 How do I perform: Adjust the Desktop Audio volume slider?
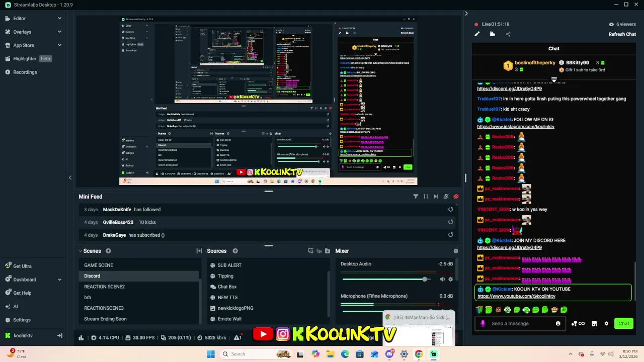(x=385, y=279)
